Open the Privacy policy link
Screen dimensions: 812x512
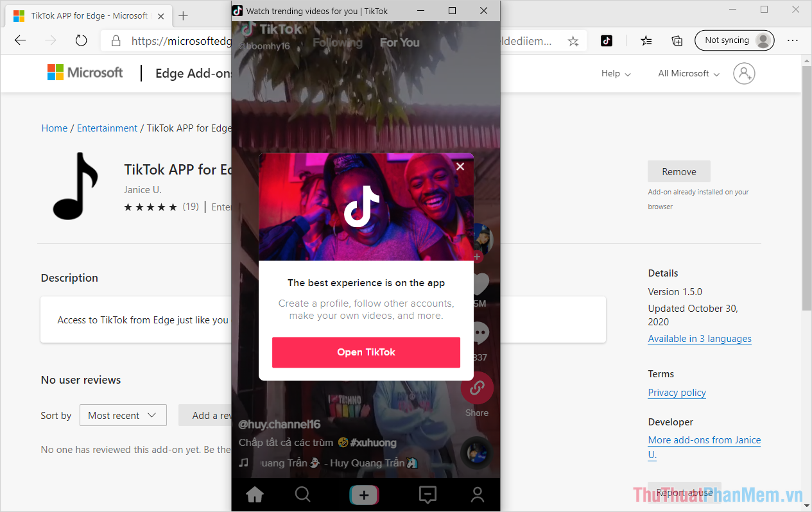pyautogui.click(x=677, y=392)
